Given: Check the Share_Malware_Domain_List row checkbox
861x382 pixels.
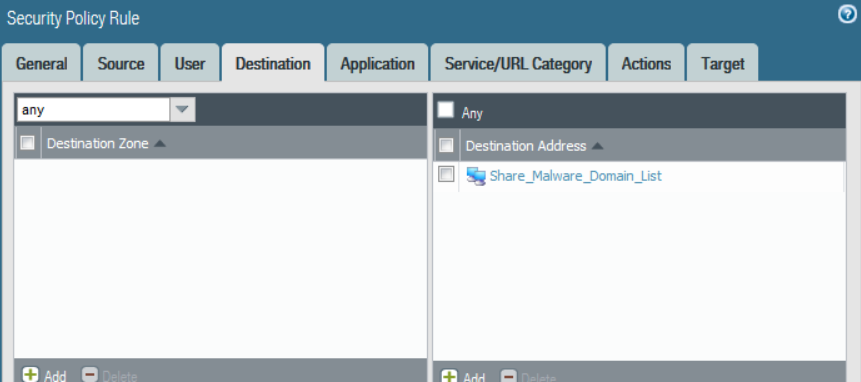Looking at the screenshot, I should click(x=446, y=174).
